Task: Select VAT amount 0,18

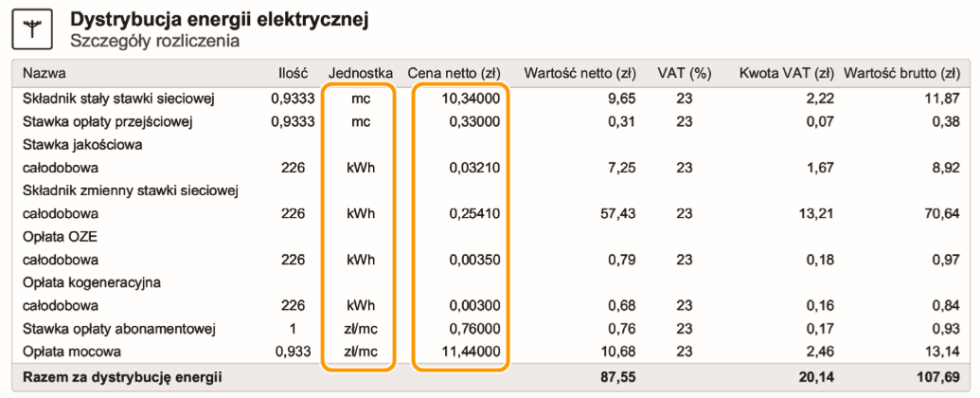Action: pyautogui.click(x=820, y=260)
